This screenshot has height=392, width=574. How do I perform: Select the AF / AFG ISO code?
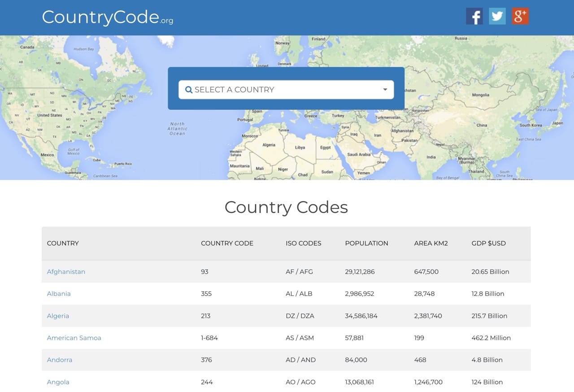click(x=299, y=271)
